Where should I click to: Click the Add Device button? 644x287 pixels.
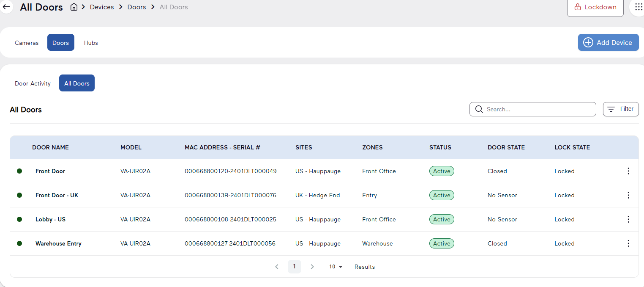pos(608,42)
